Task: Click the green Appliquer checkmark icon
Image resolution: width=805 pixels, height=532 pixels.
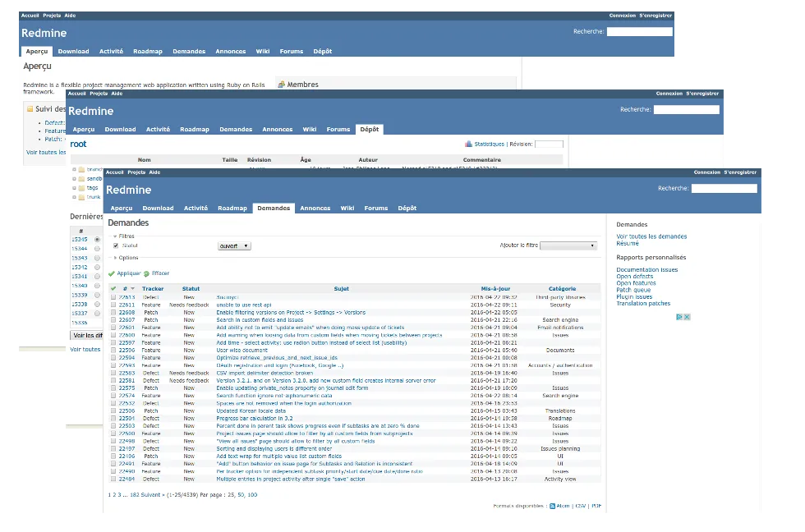Action: click(x=112, y=273)
